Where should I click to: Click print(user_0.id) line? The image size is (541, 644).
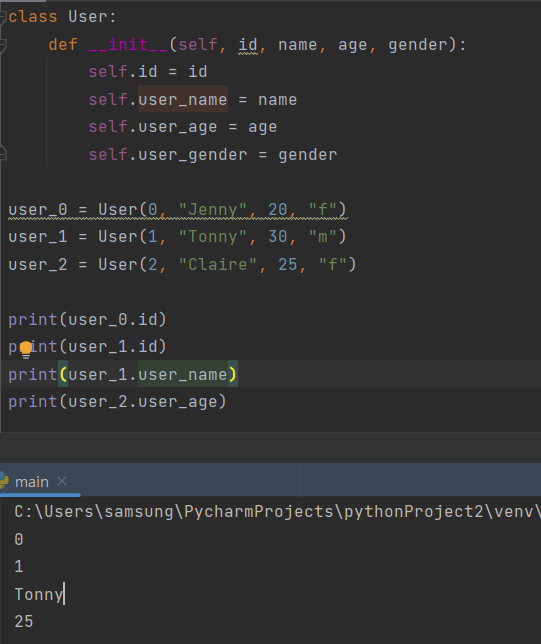coord(87,319)
